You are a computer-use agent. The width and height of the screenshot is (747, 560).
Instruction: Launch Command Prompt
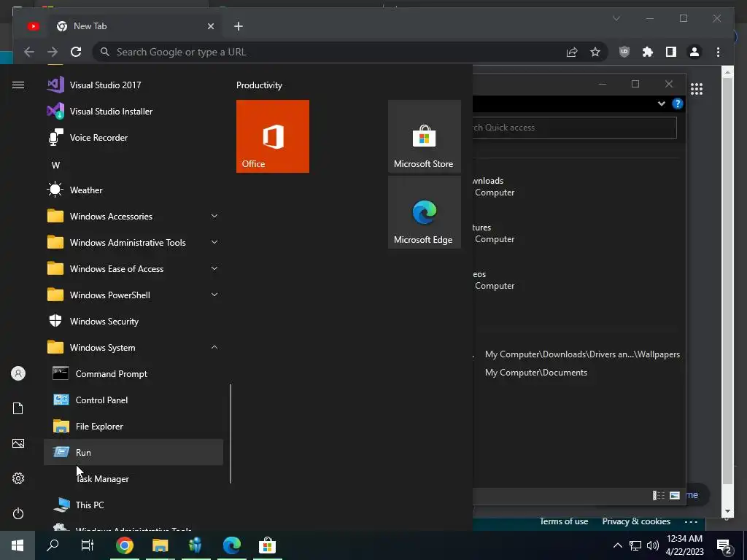[133, 374]
